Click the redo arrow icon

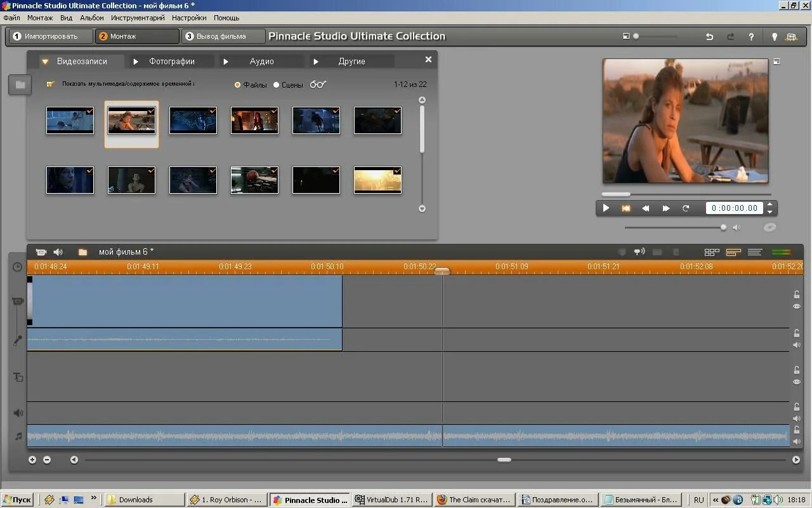tap(730, 37)
